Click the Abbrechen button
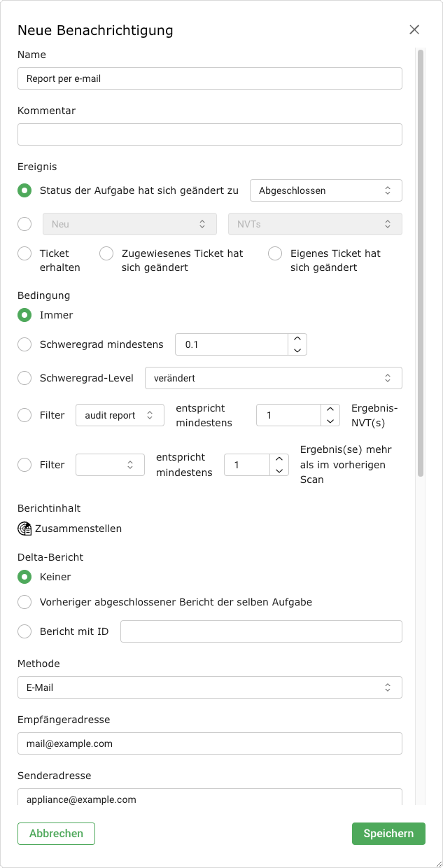The height and width of the screenshot is (868, 443). tap(56, 834)
